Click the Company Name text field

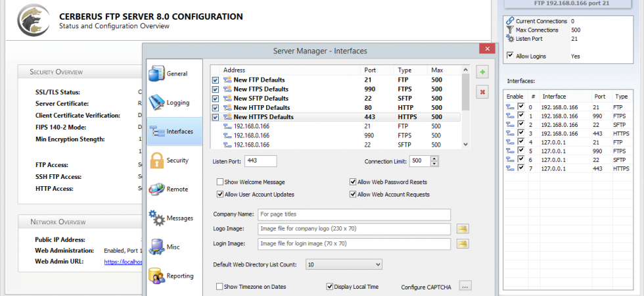tap(354, 214)
